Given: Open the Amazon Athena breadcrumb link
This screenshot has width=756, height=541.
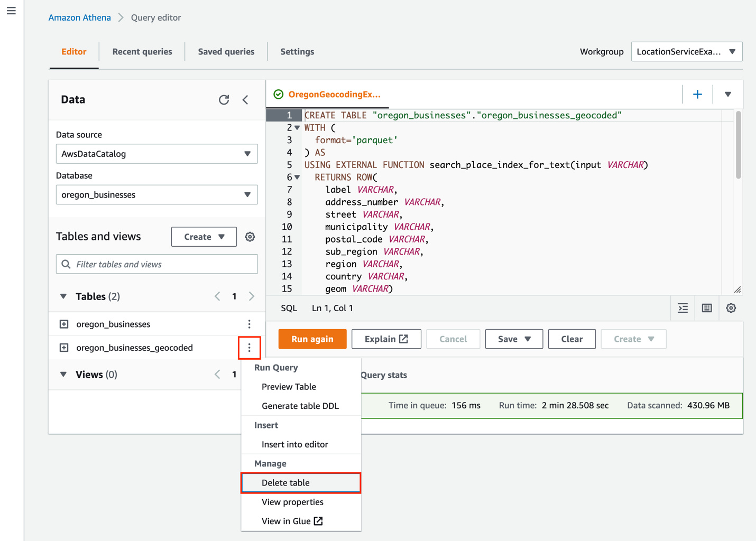Looking at the screenshot, I should [79, 17].
